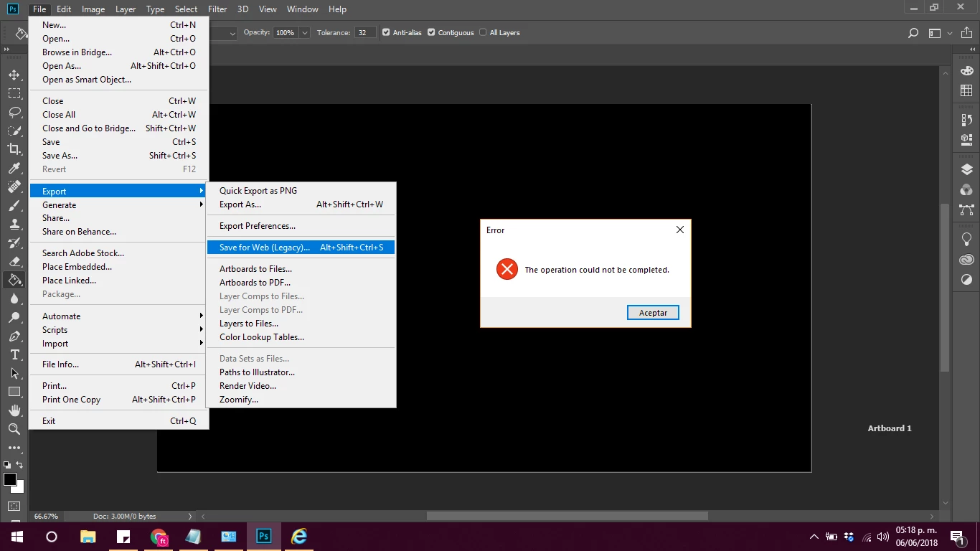The image size is (980, 551).
Task: Select the Dodge tool
Action: [x=14, y=317]
